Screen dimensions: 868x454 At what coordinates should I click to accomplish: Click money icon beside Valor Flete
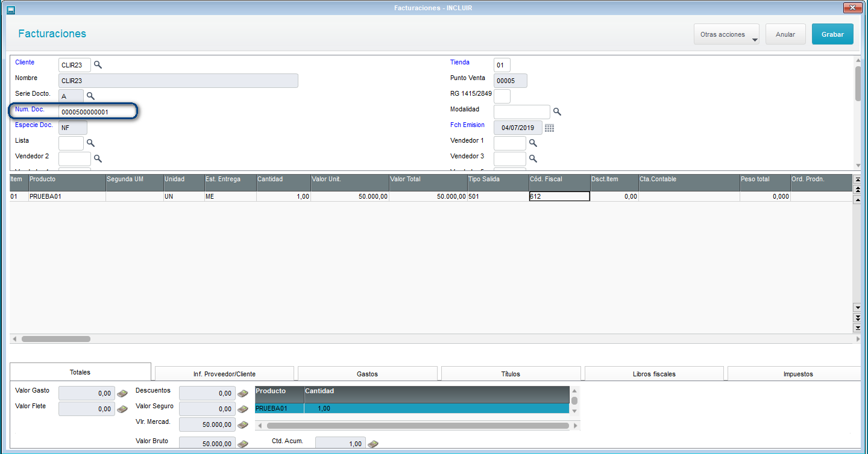pyautogui.click(x=122, y=409)
